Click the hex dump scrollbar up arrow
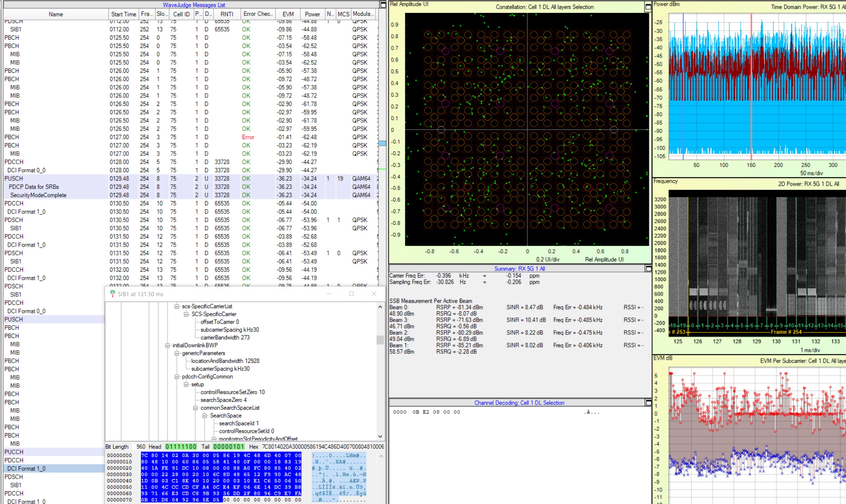 point(381,456)
